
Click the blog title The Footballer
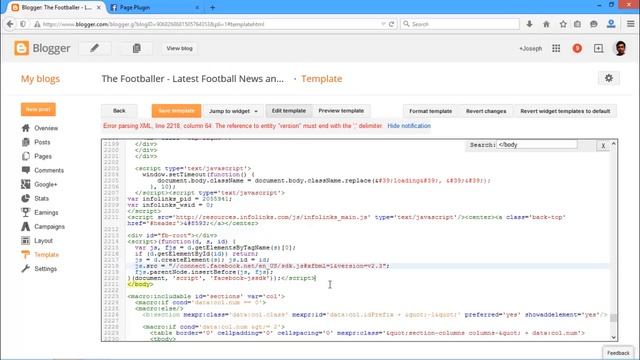tap(193, 79)
